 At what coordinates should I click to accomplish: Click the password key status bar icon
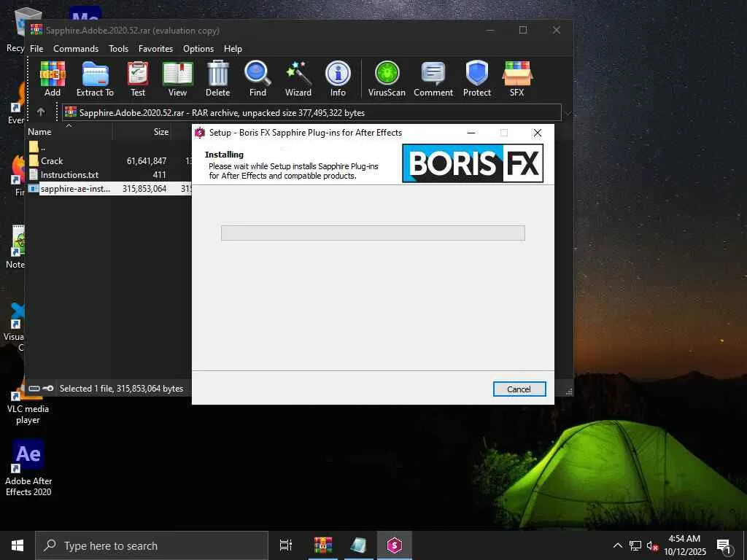pyautogui.click(x=47, y=388)
